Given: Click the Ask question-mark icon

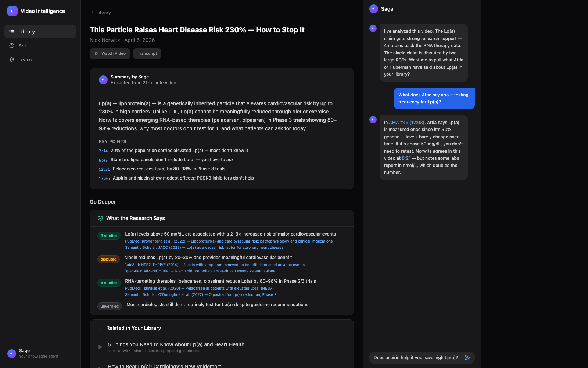Looking at the screenshot, I should click(12, 46).
